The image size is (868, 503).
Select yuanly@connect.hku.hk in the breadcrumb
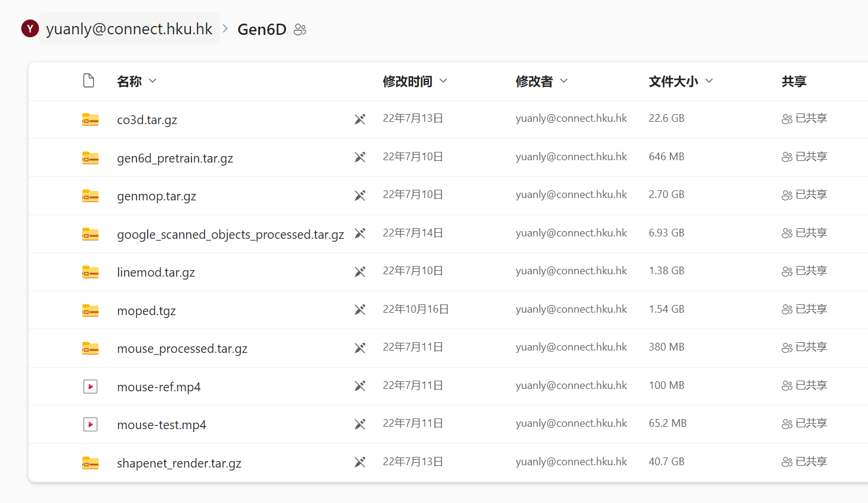[129, 28]
